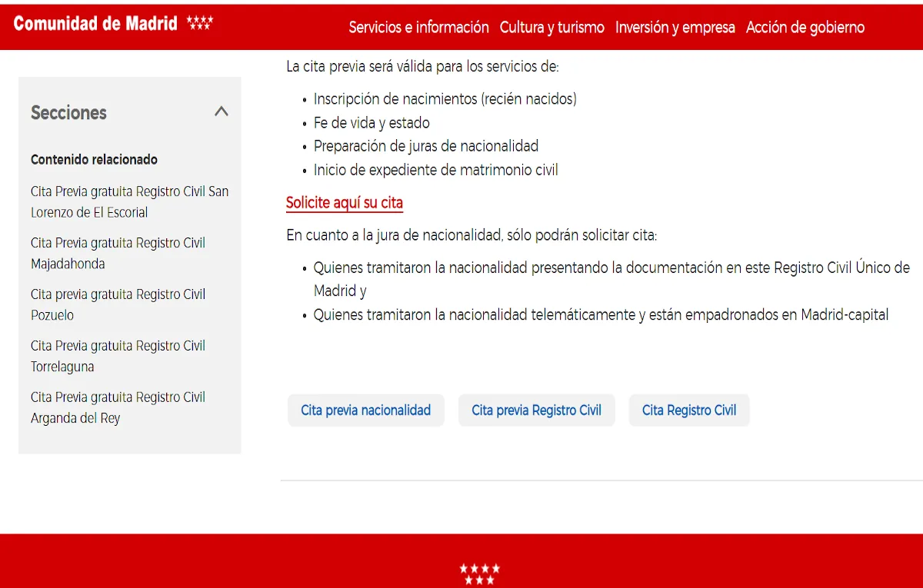Click the stars emblem in the top header
The height and width of the screenshot is (588, 923).
200,23
